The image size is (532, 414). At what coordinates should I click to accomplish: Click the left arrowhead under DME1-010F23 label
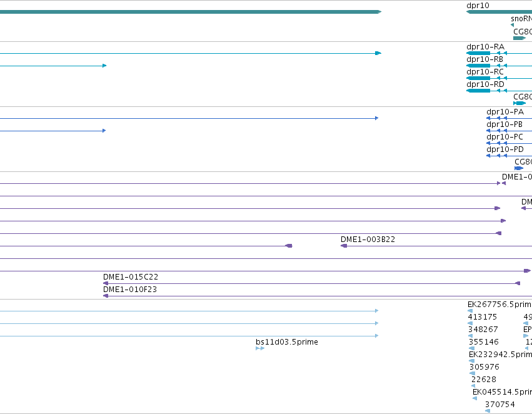tap(106, 296)
